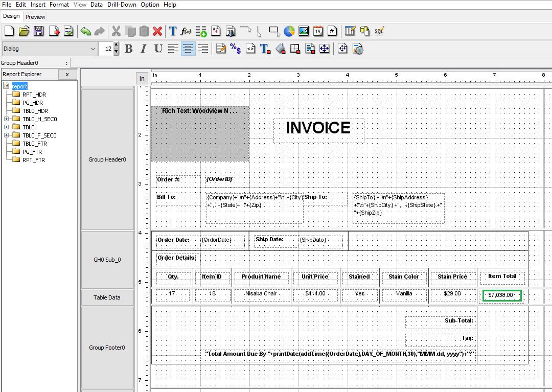The width and height of the screenshot is (552, 392).
Task: Click the insert column field icon
Action: [201, 31]
